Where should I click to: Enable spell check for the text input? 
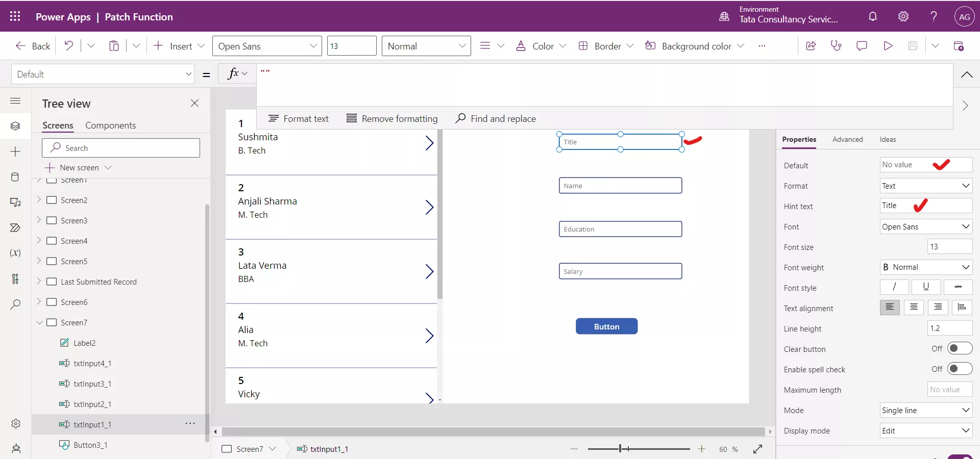tap(959, 369)
